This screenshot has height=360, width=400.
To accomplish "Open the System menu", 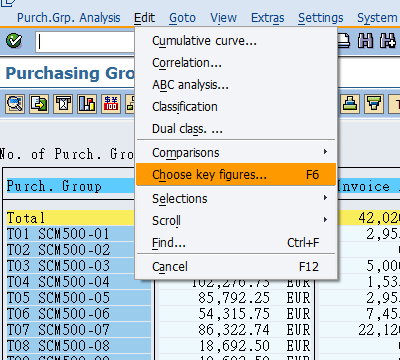I will coord(377,18).
